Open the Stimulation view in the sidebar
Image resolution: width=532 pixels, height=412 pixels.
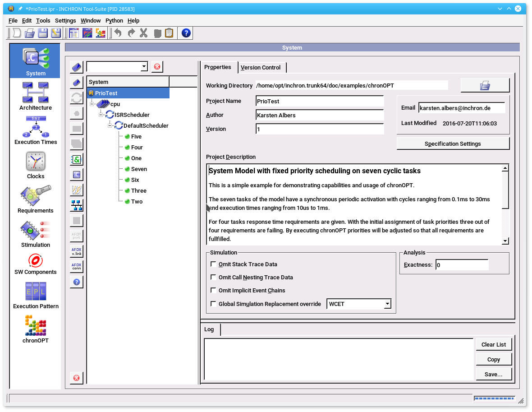35,234
